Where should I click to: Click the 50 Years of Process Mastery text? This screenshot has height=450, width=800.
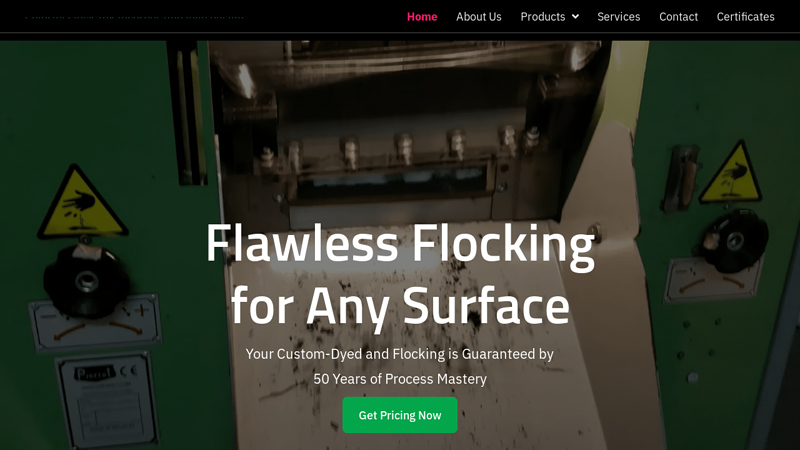400,379
